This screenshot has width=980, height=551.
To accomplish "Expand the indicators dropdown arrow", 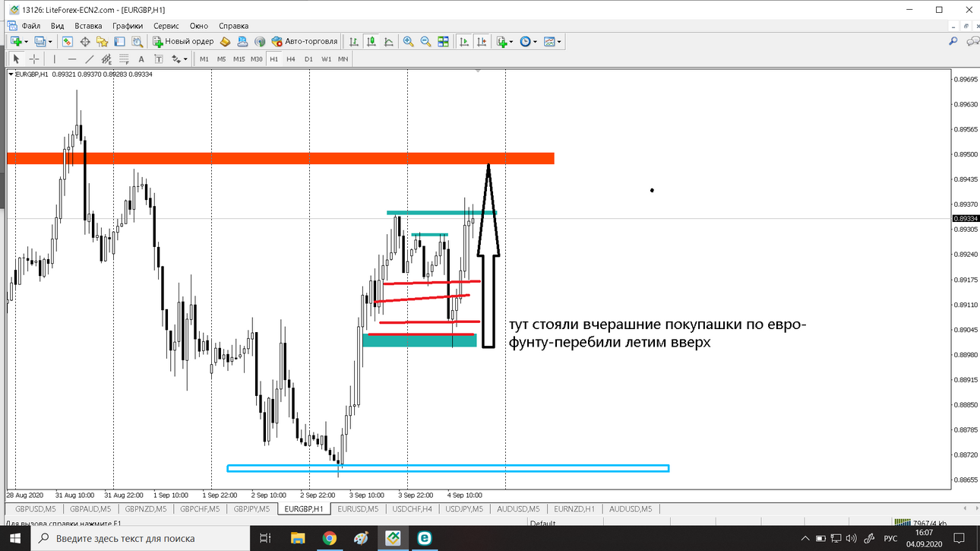I will [511, 42].
